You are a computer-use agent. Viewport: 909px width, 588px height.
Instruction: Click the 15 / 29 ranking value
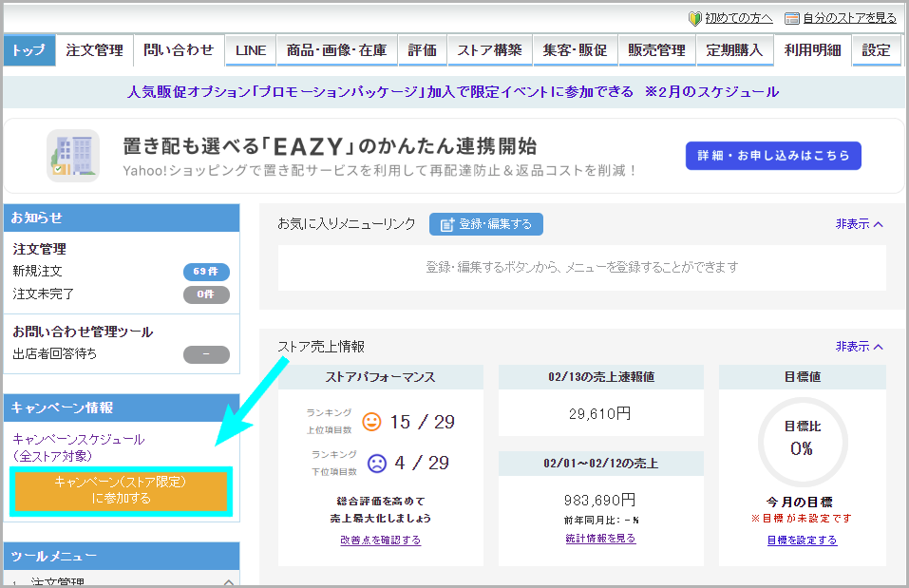pyautogui.click(x=422, y=422)
